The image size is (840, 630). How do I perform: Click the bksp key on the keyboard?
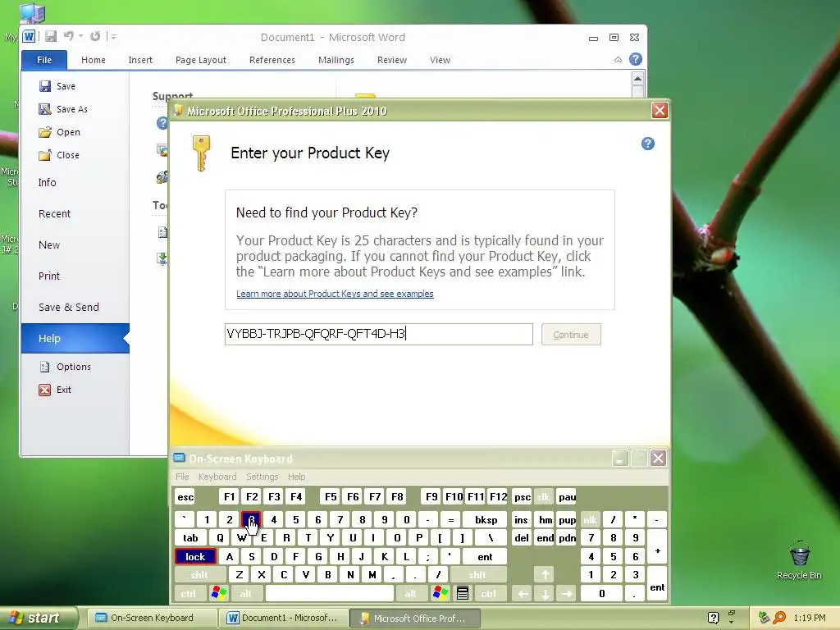coord(486,519)
